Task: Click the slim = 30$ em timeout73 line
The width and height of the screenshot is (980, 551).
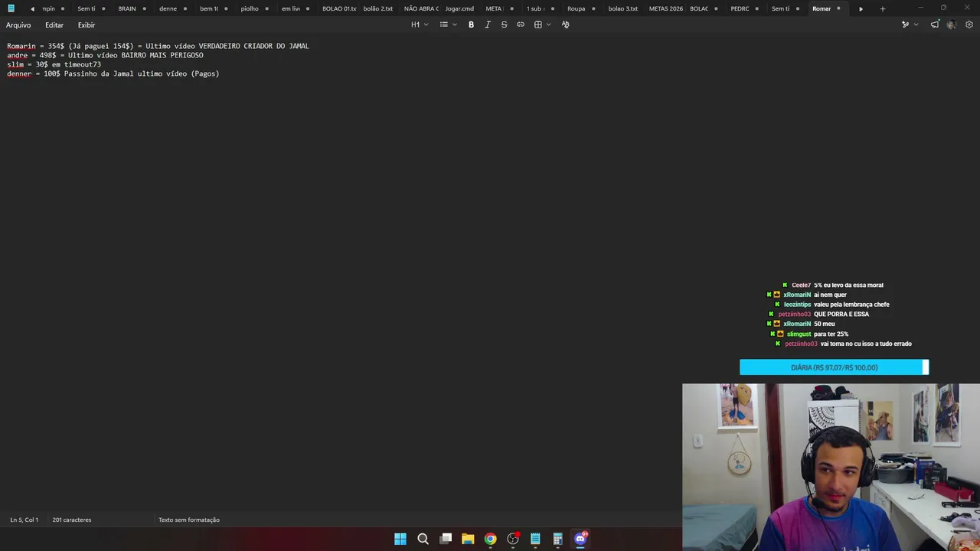Action: pos(54,64)
